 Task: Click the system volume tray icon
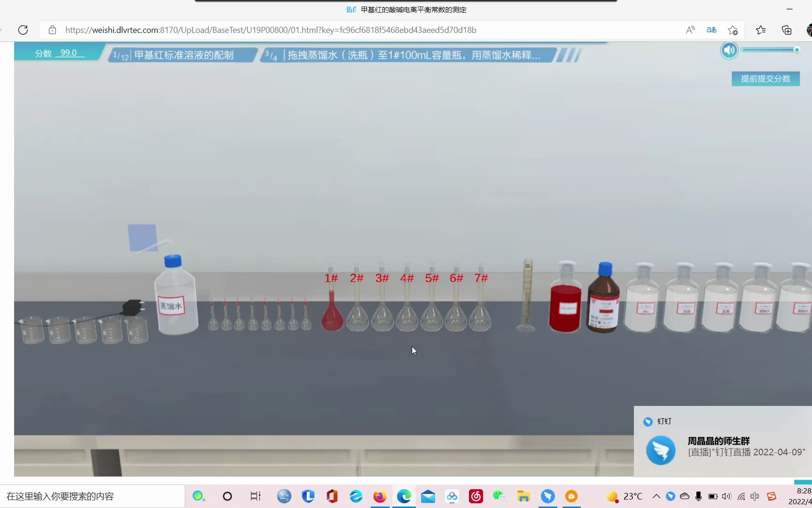click(726, 496)
